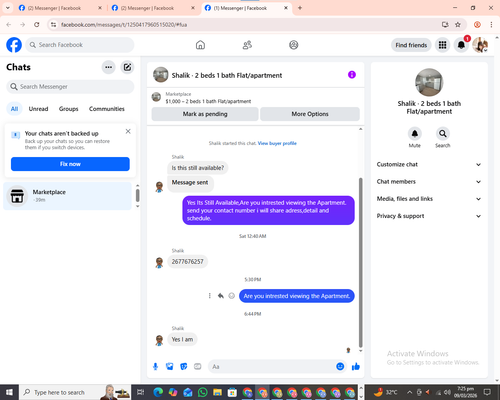React to 'Are you intrested' message
500x400 pixels.
click(232, 296)
